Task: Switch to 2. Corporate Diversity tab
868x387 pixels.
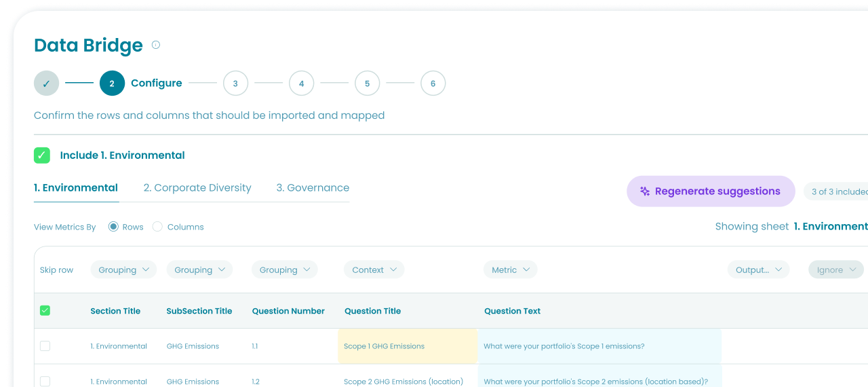Action: coord(197,188)
